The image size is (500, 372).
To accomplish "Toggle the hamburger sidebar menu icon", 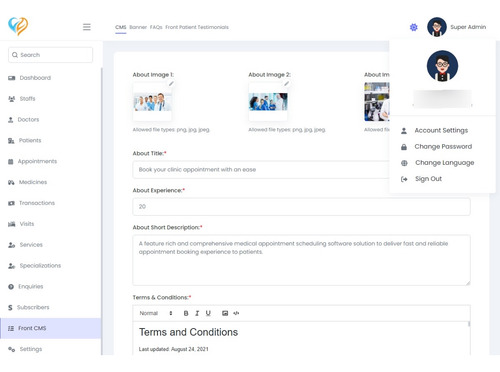I will point(87,27).
